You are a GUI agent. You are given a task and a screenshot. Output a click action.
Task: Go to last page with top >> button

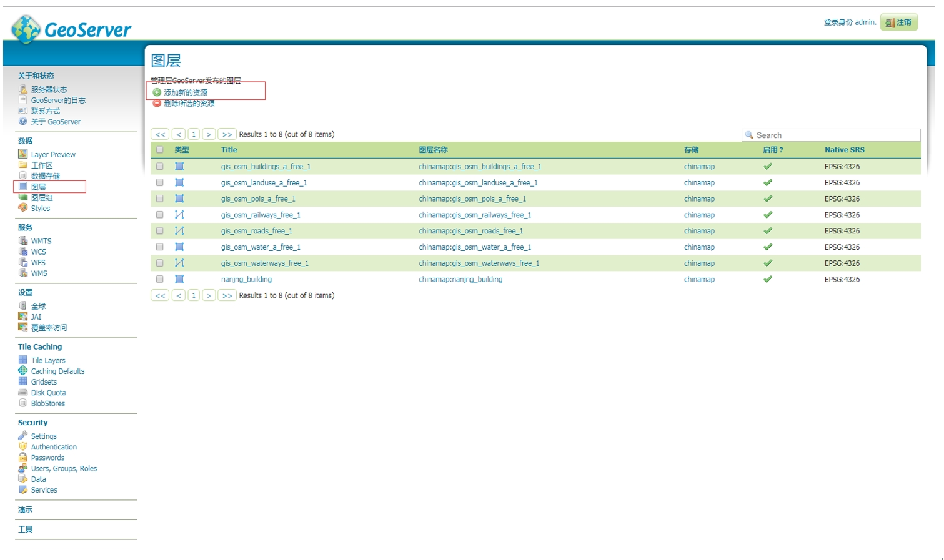pos(227,134)
